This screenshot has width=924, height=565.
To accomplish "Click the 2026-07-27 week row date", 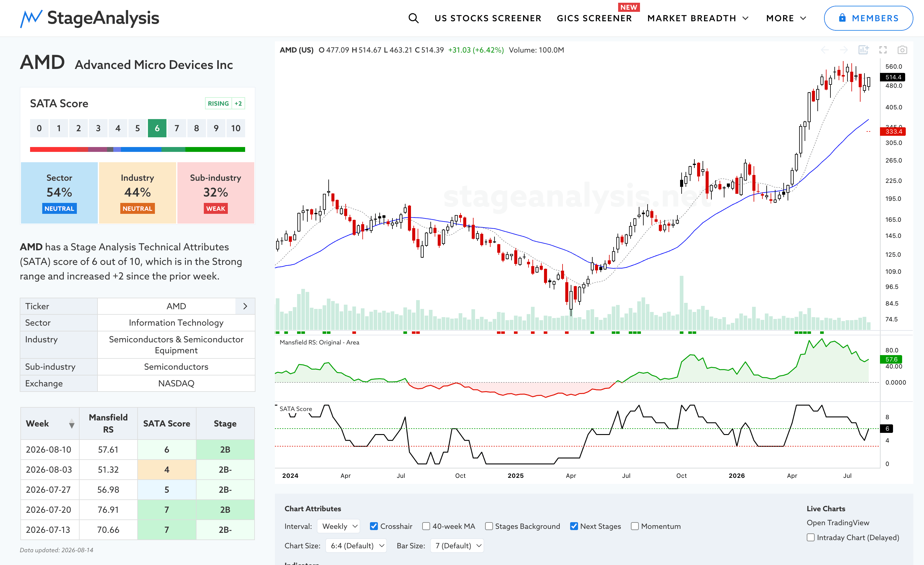I will tap(48, 490).
